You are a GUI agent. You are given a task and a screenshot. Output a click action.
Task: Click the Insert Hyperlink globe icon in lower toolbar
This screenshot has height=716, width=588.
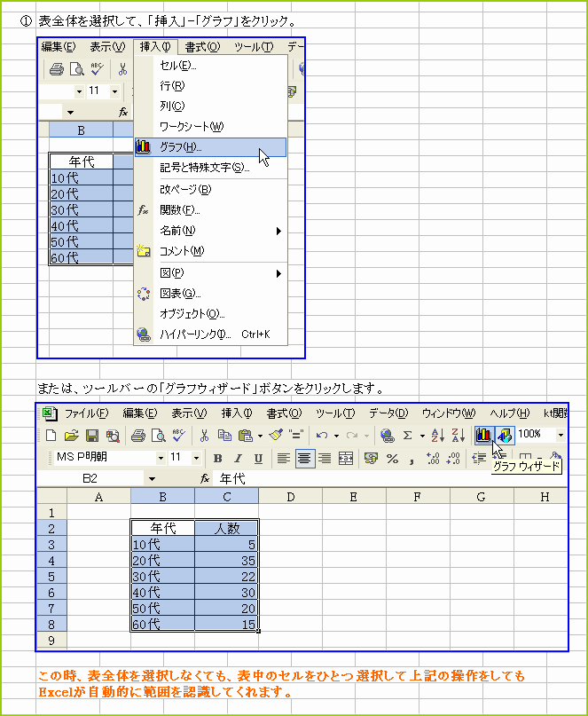coord(388,435)
